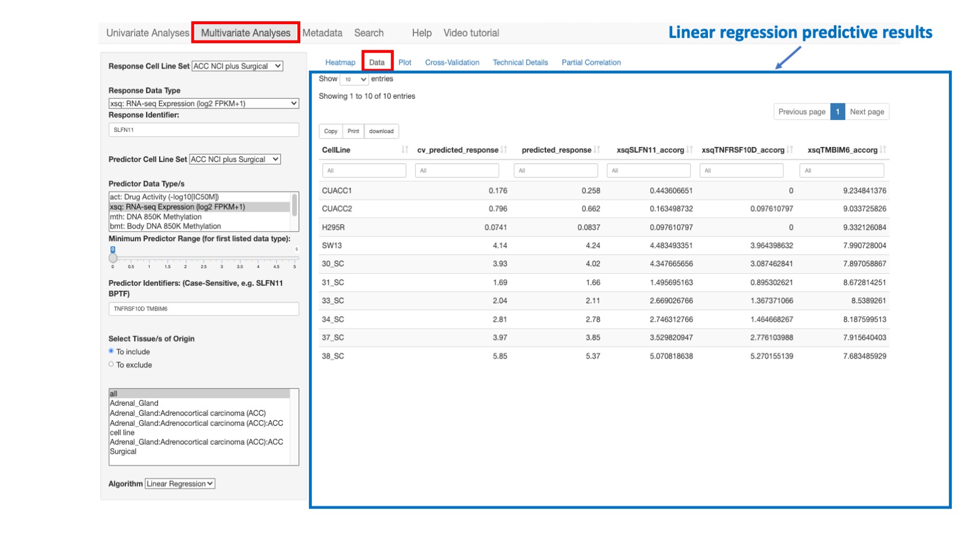The image size is (980, 551).
Task: Open the Response Cell Line Set dropdown
Action: (238, 66)
